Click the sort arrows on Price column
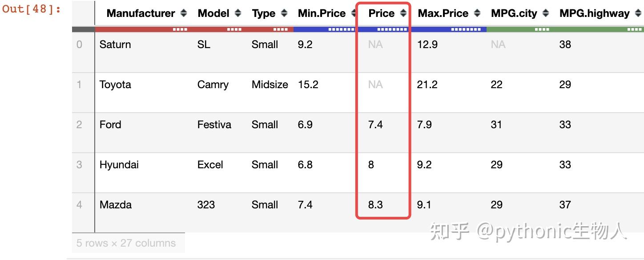Screen dimensions: 644x260 click(403, 13)
